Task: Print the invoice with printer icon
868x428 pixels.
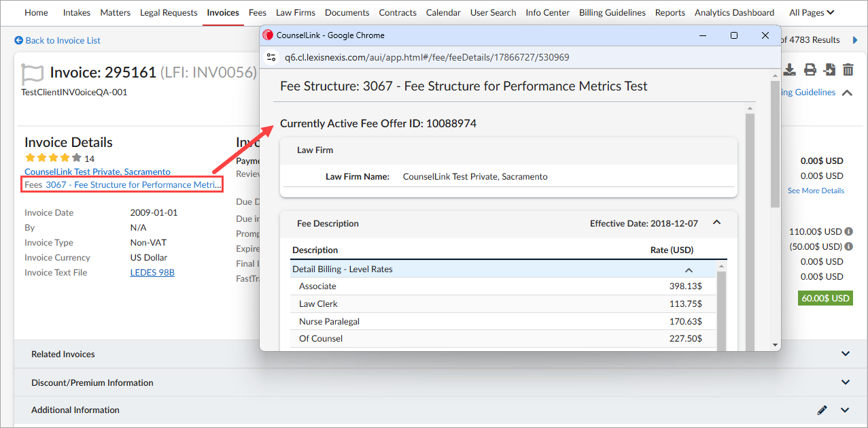Action: tap(810, 69)
